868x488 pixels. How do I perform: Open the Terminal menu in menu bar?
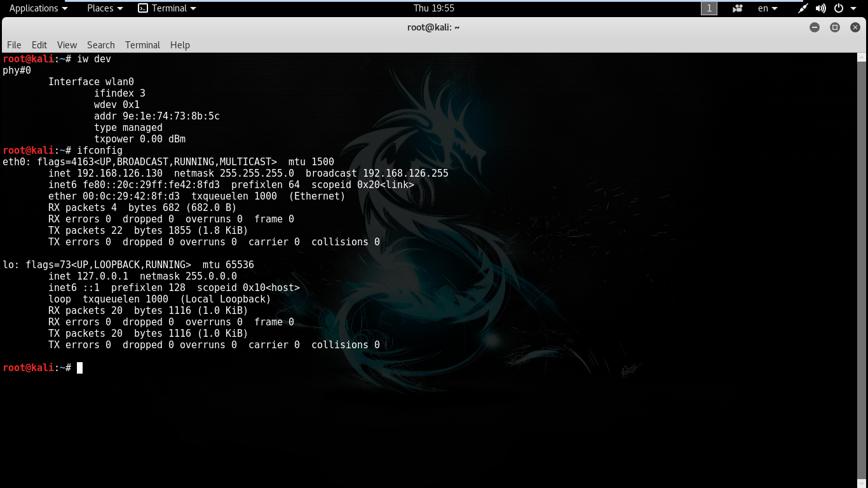pyautogui.click(x=142, y=45)
